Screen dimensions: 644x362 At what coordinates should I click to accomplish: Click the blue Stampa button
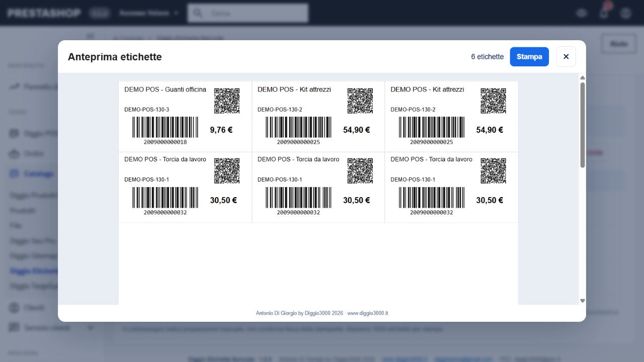(x=529, y=57)
